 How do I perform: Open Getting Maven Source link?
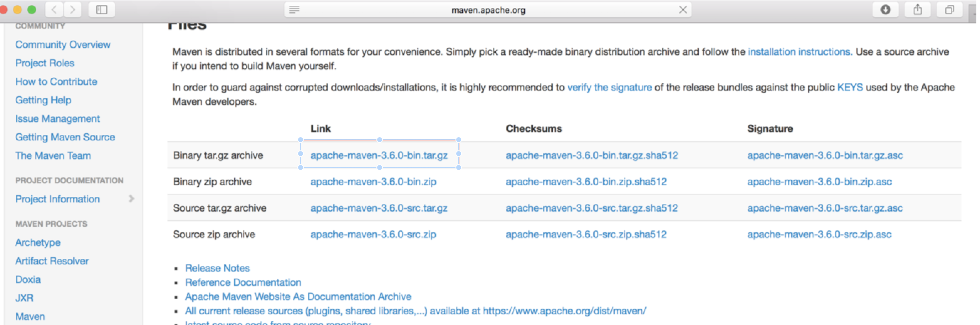coord(65,137)
